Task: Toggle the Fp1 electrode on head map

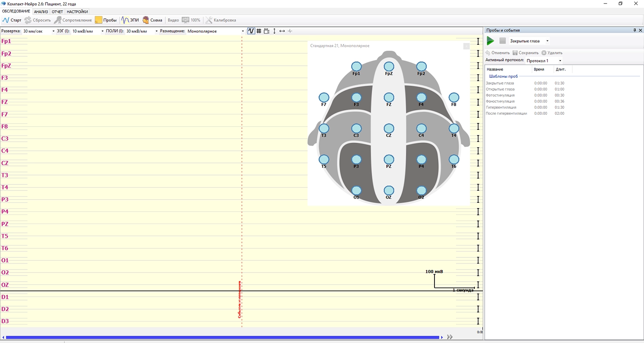Action: pyautogui.click(x=356, y=66)
